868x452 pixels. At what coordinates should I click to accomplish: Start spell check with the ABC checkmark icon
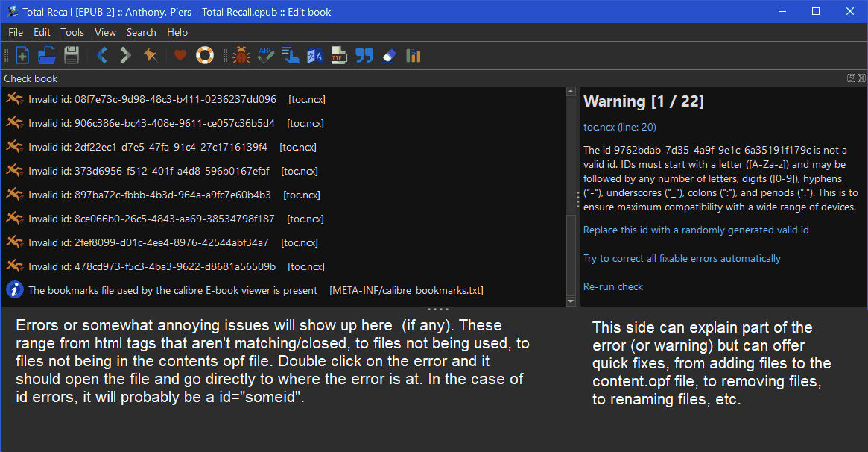click(x=266, y=55)
